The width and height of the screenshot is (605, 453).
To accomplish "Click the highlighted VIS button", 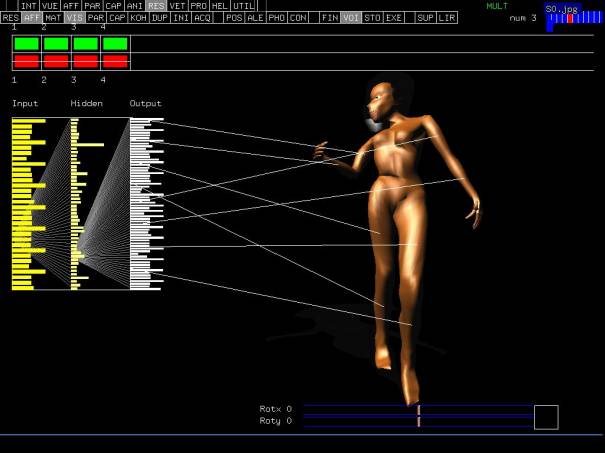I will 74,18.
